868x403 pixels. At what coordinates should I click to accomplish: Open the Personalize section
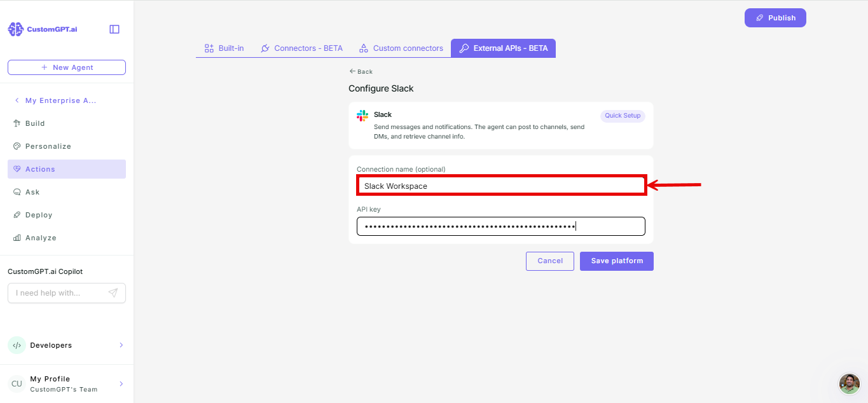[67, 146]
